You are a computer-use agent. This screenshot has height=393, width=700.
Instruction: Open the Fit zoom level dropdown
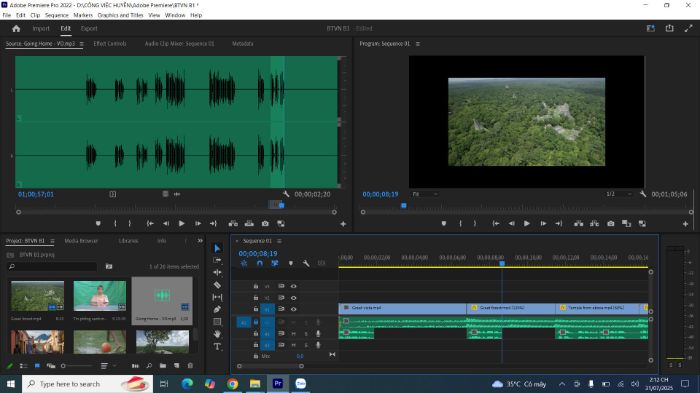tap(425, 194)
